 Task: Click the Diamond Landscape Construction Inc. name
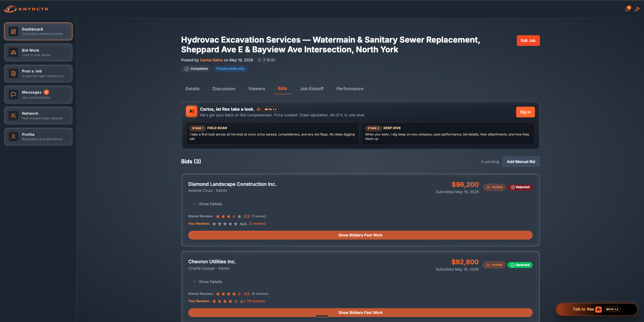(x=232, y=184)
